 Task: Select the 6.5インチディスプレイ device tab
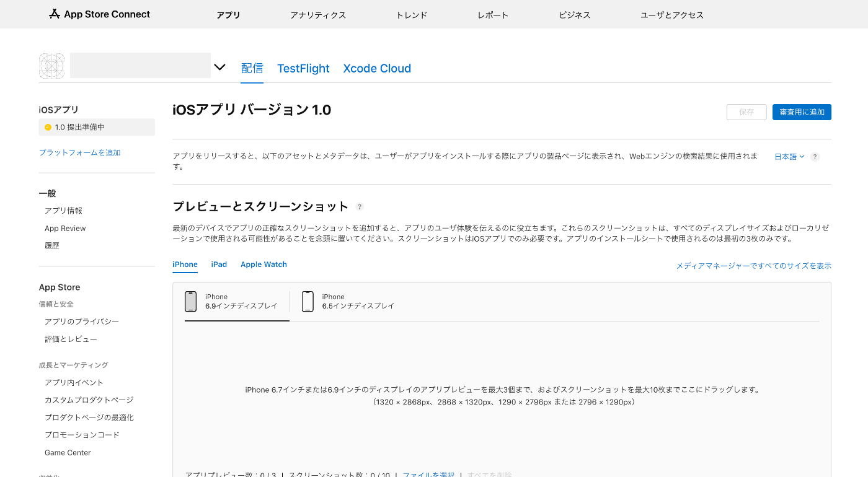[x=348, y=302]
